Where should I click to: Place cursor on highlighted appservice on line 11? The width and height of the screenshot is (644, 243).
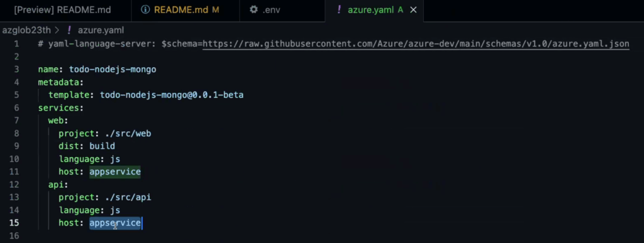[115, 171]
